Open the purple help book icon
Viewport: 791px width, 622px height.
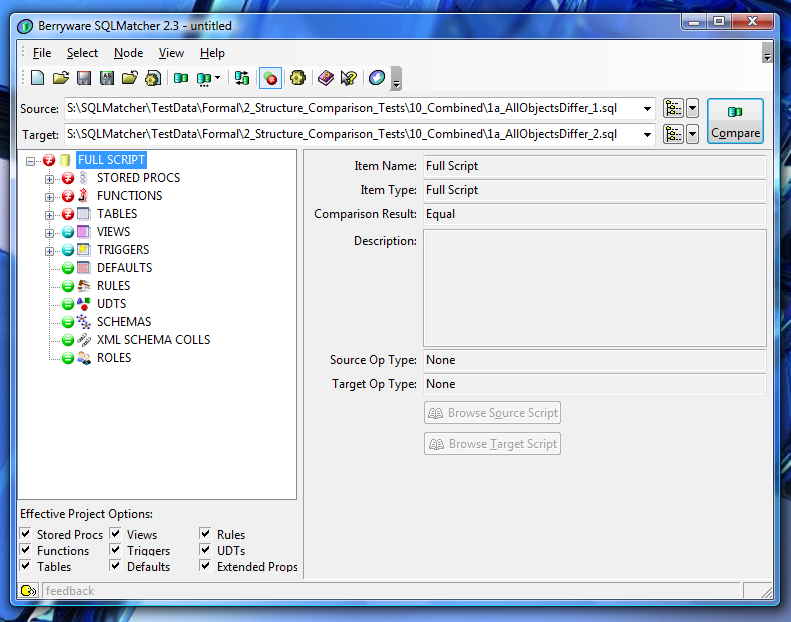pyautogui.click(x=326, y=78)
